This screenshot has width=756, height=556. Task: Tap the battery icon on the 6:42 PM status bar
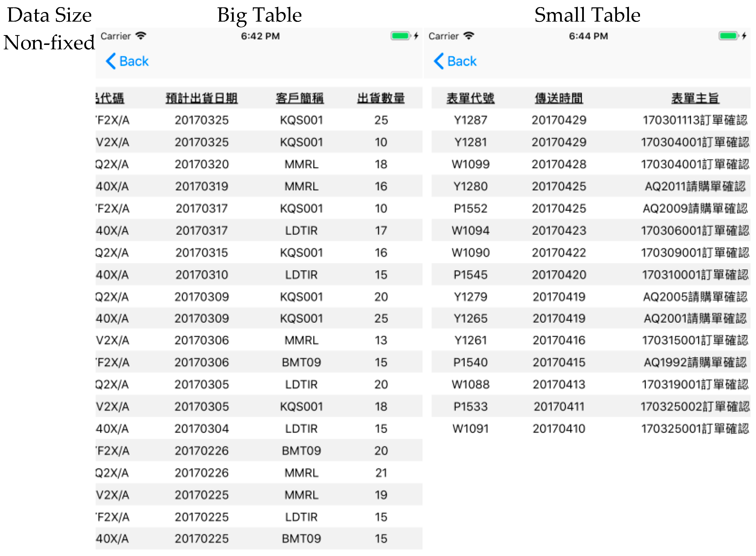[400, 36]
